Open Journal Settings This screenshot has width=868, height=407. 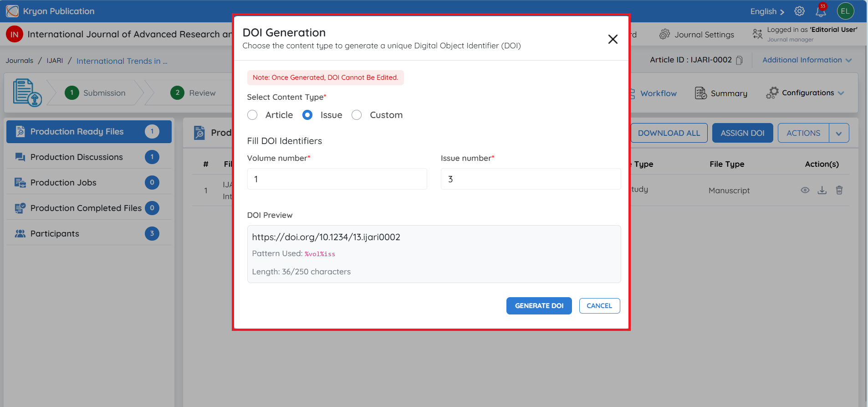click(697, 35)
